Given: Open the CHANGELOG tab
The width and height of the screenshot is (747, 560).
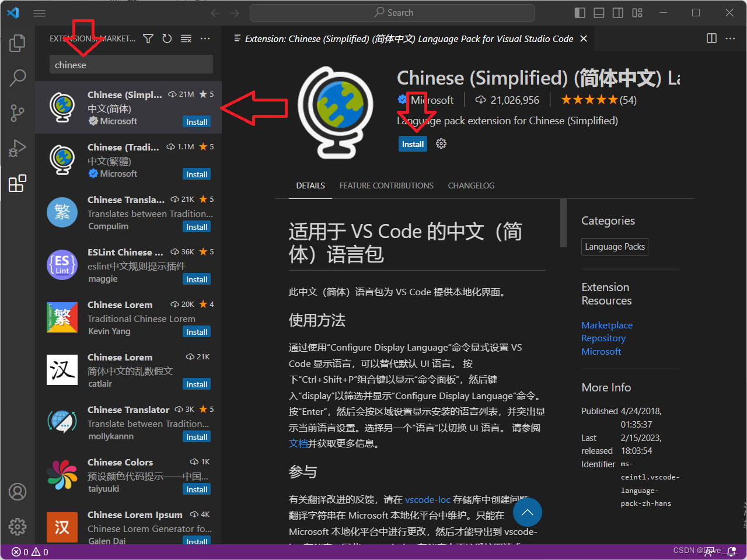Looking at the screenshot, I should coord(472,185).
